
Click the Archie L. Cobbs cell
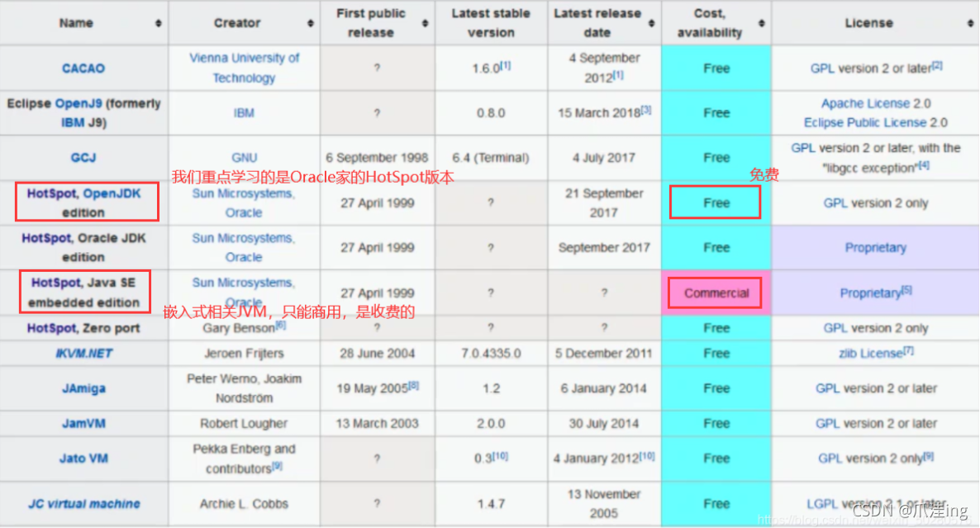(244, 503)
